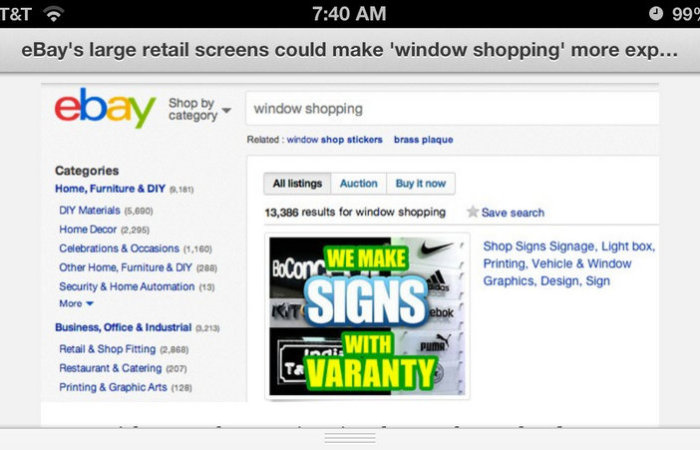Open Celebrations & Occasions category
This screenshot has width=700, height=450.
click(119, 248)
